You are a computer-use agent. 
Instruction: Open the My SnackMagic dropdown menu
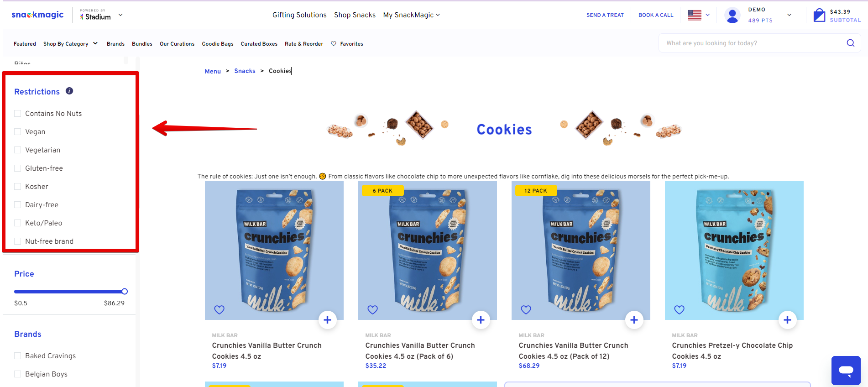412,15
